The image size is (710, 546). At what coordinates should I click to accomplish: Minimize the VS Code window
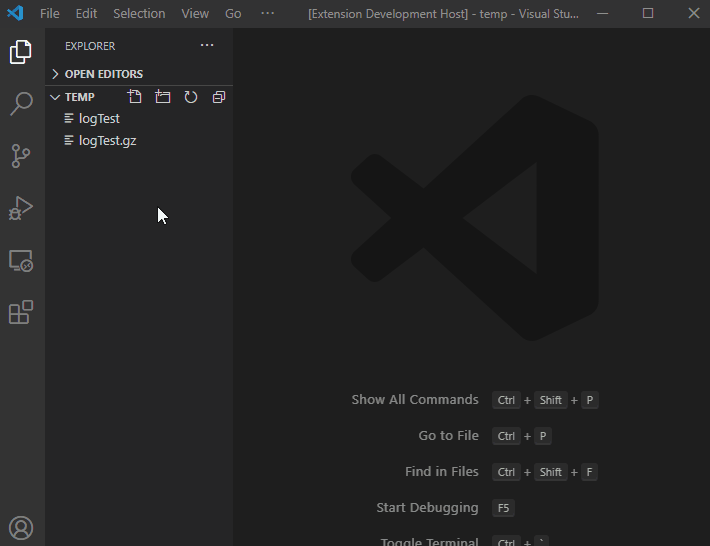(x=602, y=14)
